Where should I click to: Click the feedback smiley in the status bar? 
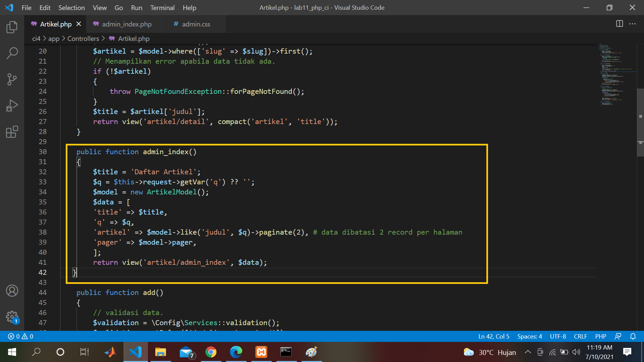click(x=618, y=336)
